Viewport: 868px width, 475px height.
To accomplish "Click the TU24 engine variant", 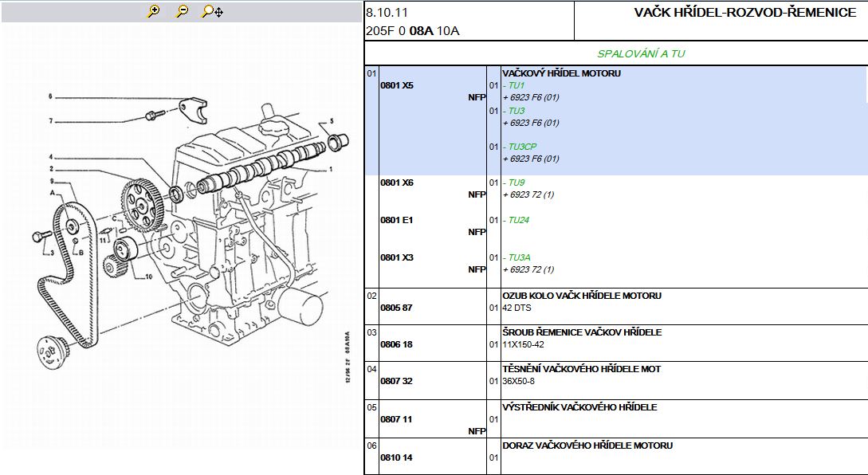I will pyautogui.click(x=519, y=220).
